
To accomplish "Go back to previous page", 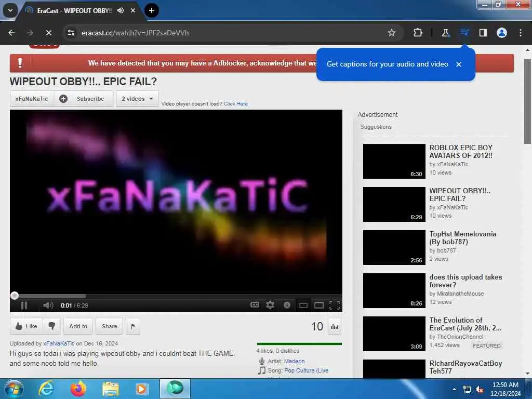I will [11, 33].
